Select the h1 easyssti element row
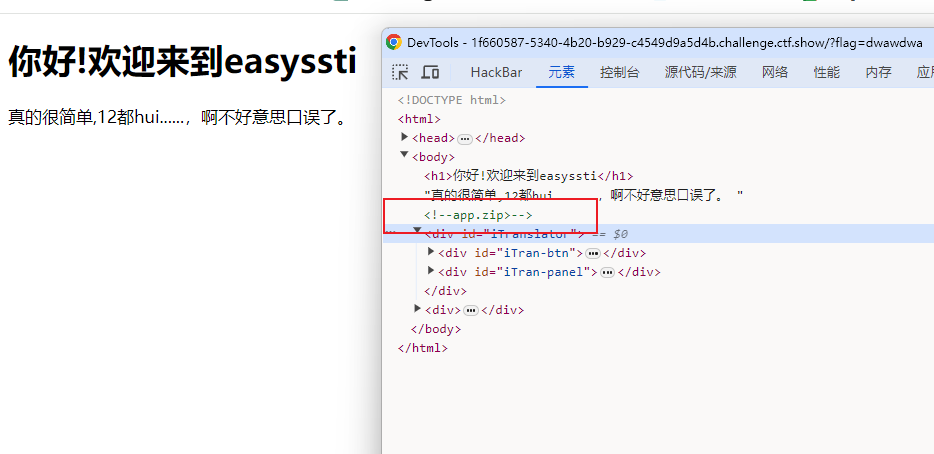 click(528, 176)
